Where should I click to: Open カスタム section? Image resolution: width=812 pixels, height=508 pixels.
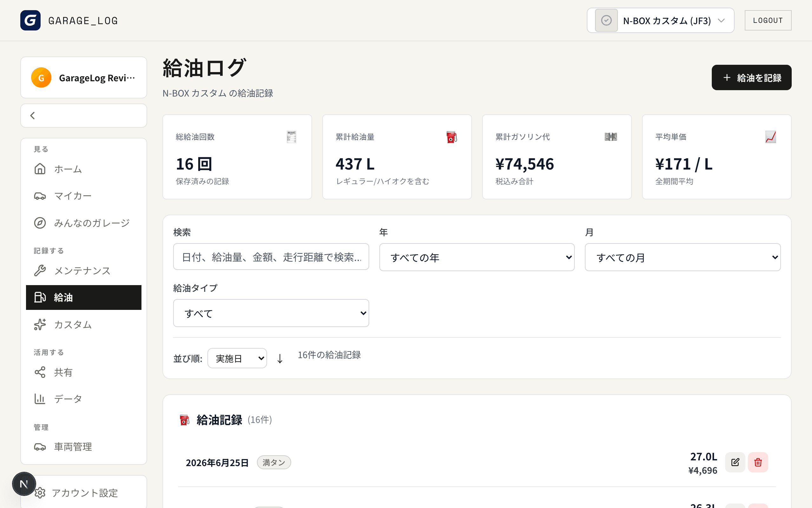(x=83, y=324)
